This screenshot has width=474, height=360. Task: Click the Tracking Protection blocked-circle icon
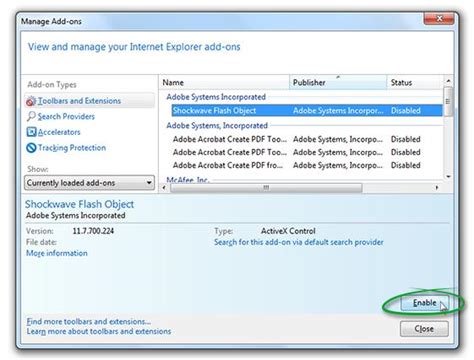[31, 148]
